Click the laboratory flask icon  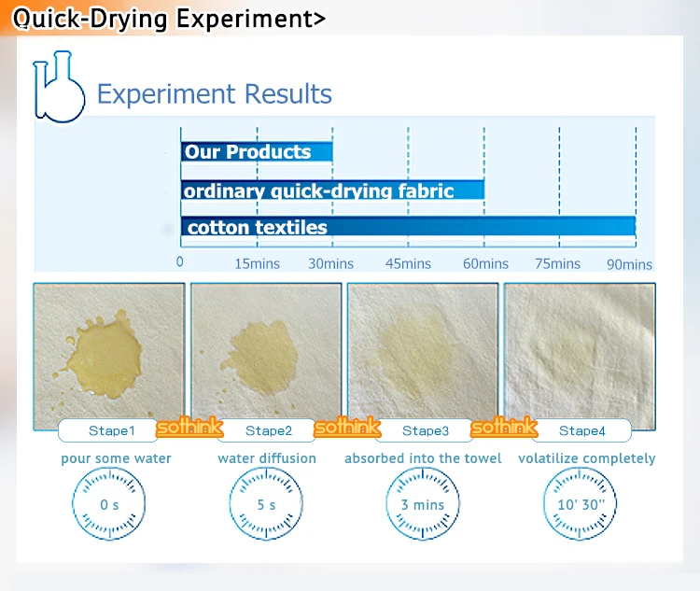click(x=59, y=87)
